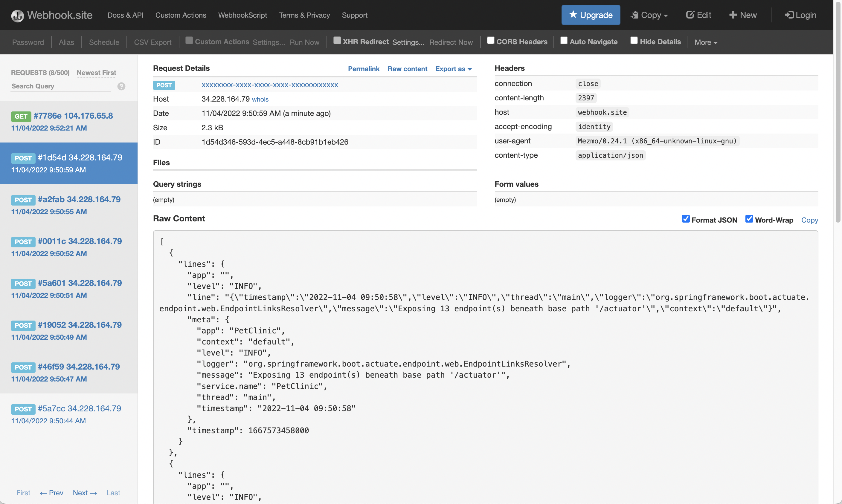Click the "timestamp": 1667573458000 line
This screenshot has height=504, width=842.
click(248, 430)
